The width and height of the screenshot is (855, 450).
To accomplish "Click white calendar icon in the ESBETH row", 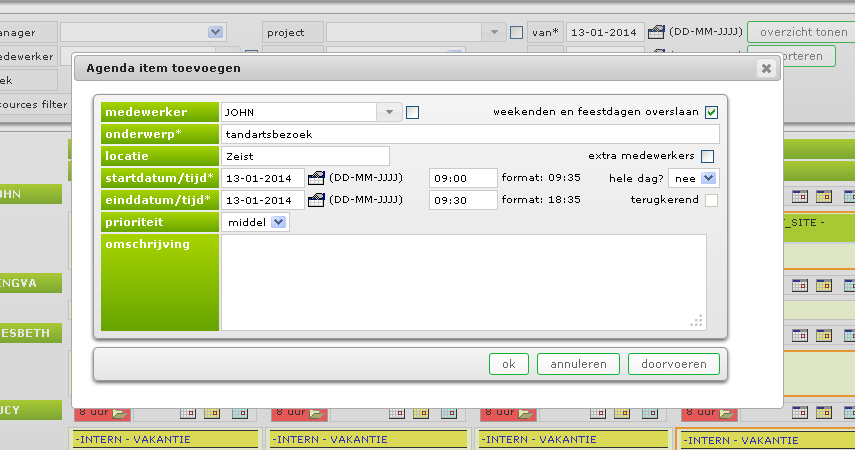I will 800,335.
